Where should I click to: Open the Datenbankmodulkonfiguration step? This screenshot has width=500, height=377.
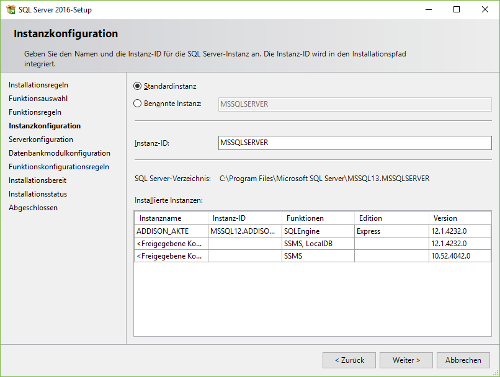59,153
